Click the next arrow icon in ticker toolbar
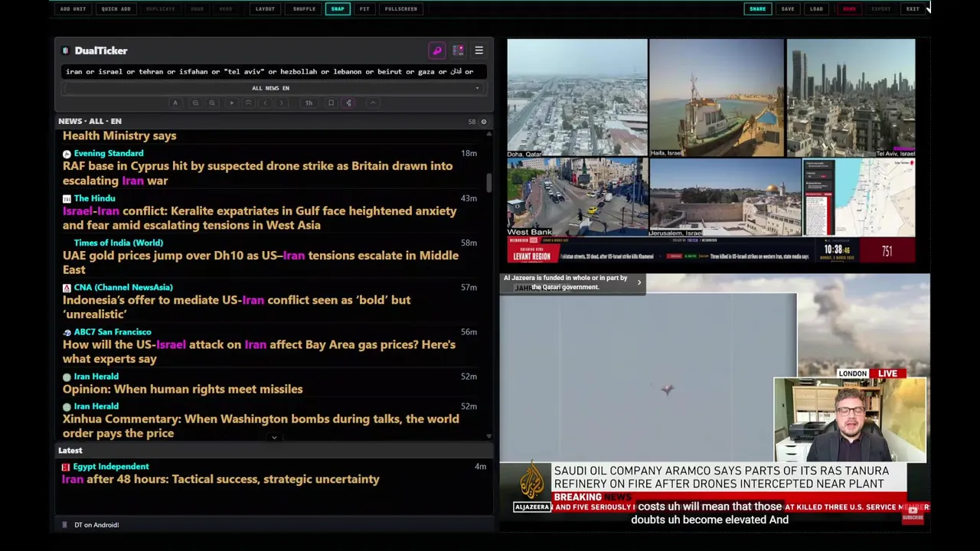This screenshot has width=980, height=551. (x=282, y=103)
